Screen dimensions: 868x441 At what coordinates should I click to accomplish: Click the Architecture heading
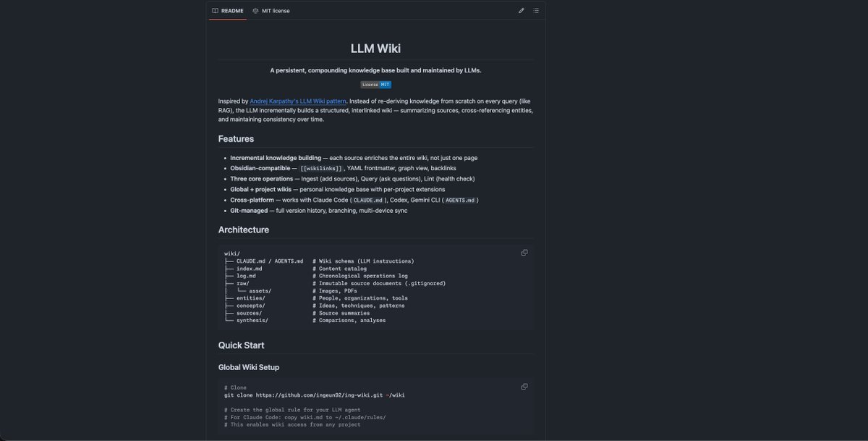(244, 230)
